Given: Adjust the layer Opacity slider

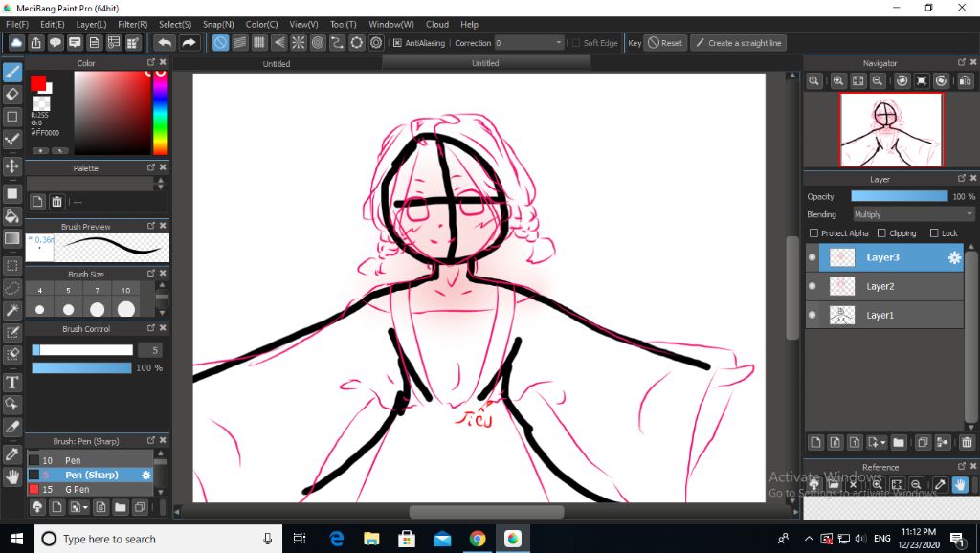Looking at the screenshot, I should 900,196.
